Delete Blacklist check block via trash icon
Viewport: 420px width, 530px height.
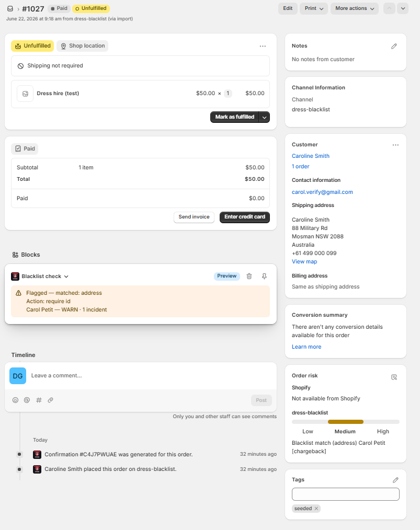click(249, 276)
